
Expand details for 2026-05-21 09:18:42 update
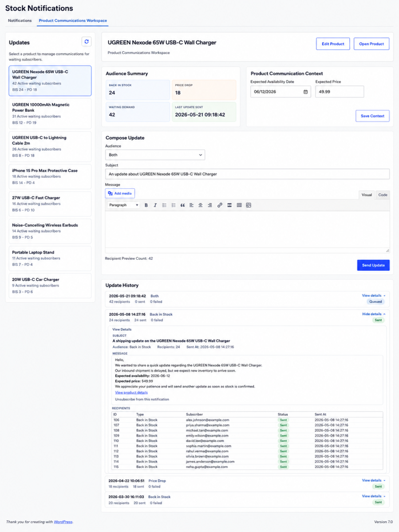tap(374, 295)
